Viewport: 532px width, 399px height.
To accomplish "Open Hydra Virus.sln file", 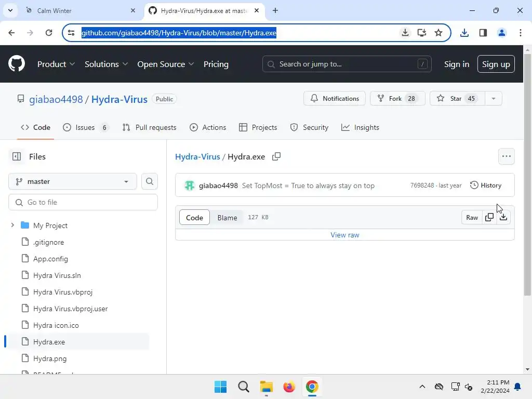I will (57, 275).
